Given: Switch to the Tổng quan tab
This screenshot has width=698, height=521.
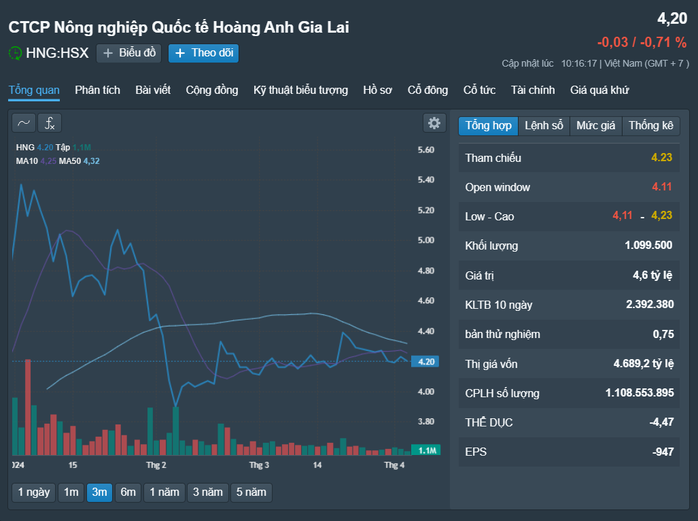Looking at the screenshot, I should [x=34, y=90].
